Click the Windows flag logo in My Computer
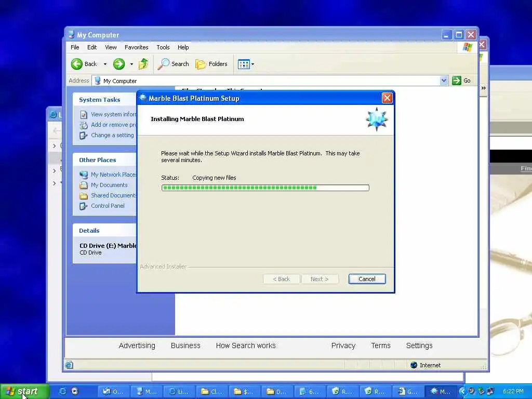 [x=468, y=47]
